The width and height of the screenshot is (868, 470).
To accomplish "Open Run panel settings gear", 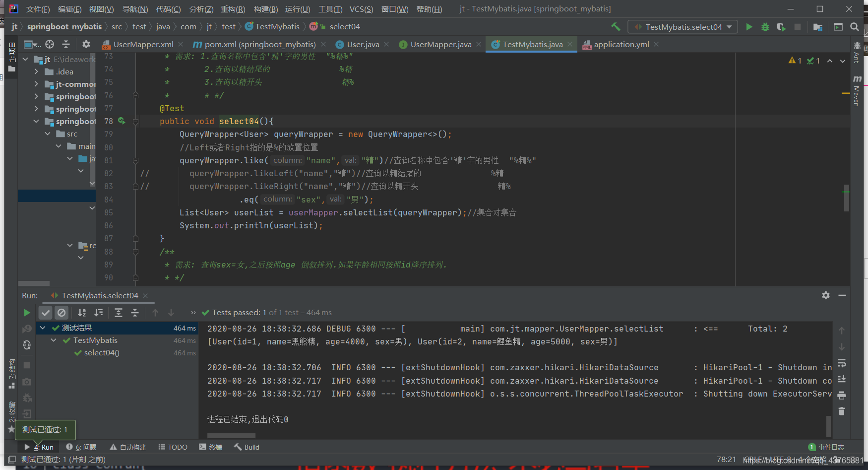I will click(826, 295).
